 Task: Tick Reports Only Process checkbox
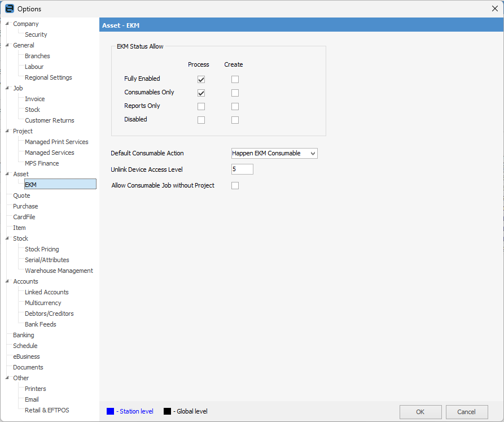(201, 107)
